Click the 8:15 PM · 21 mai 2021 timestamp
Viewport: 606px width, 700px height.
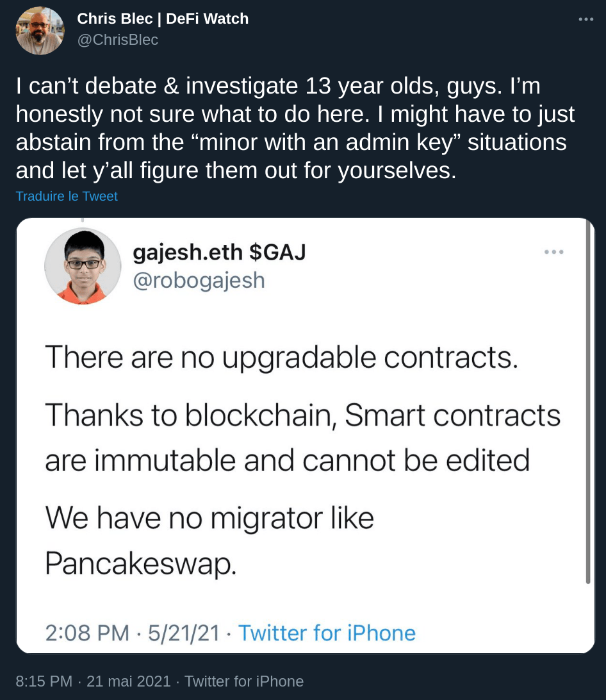(93, 681)
